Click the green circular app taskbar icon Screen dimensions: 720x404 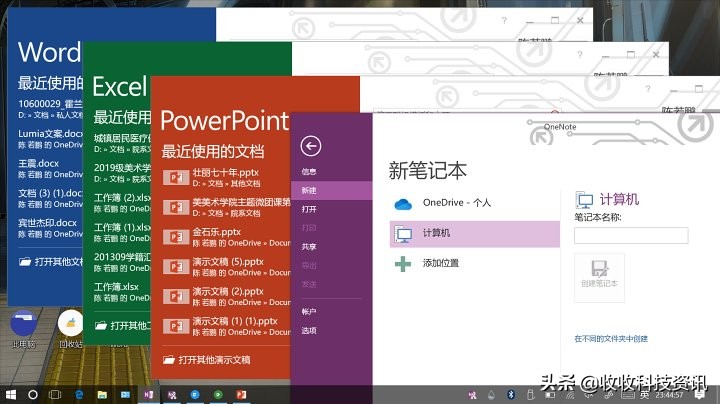[x=218, y=395]
